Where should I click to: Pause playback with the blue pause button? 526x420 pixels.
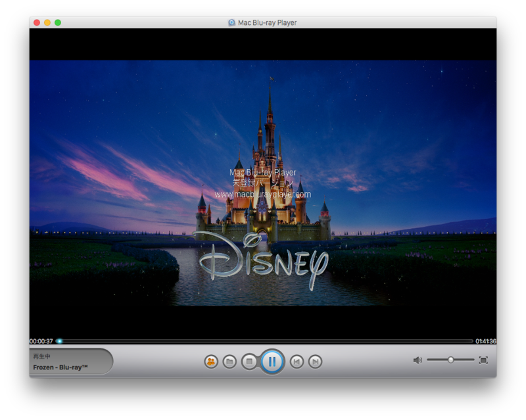click(272, 362)
